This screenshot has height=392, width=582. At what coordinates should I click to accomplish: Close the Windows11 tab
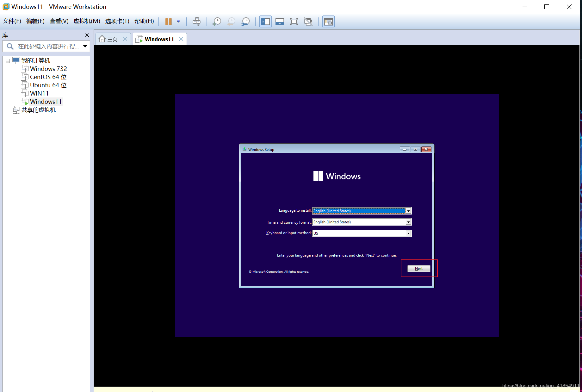pos(181,39)
